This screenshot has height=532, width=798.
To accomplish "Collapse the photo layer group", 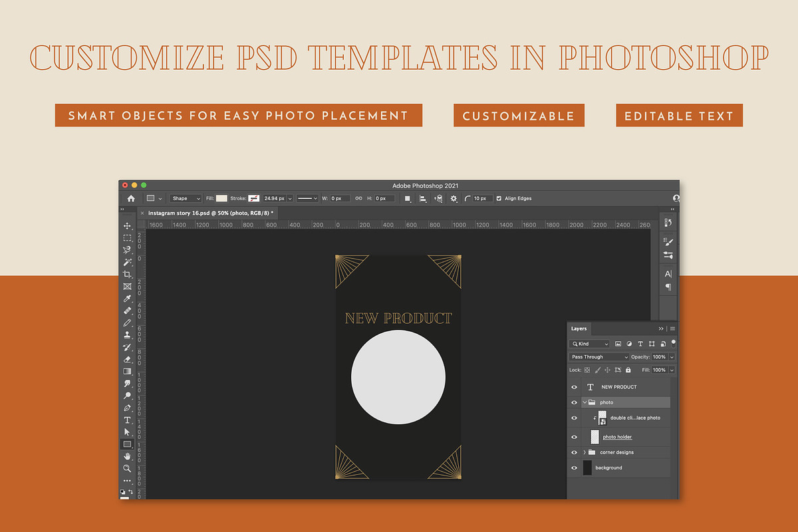I will coord(585,402).
